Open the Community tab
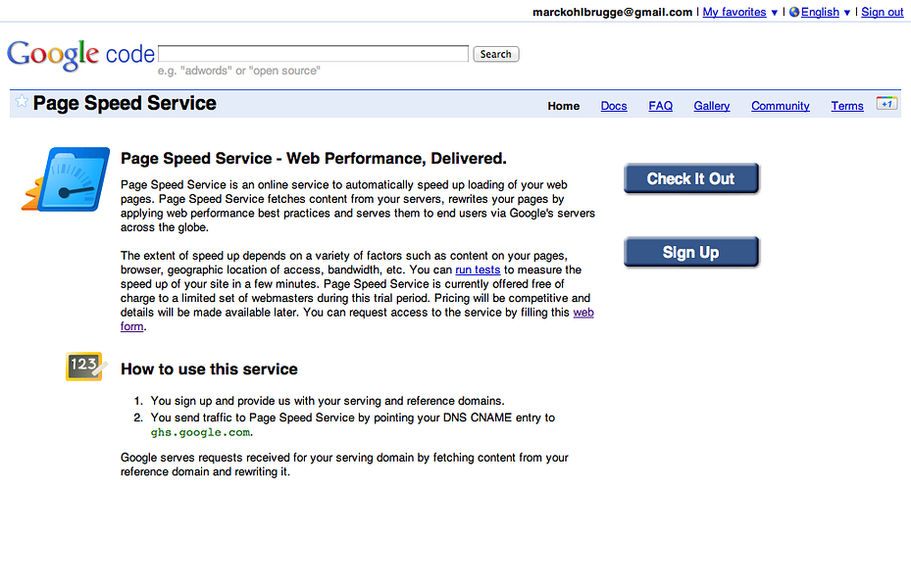 (781, 106)
